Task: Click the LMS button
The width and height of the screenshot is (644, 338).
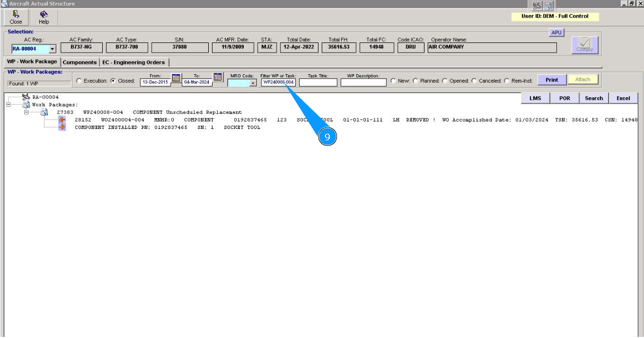Action: [x=535, y=98]
